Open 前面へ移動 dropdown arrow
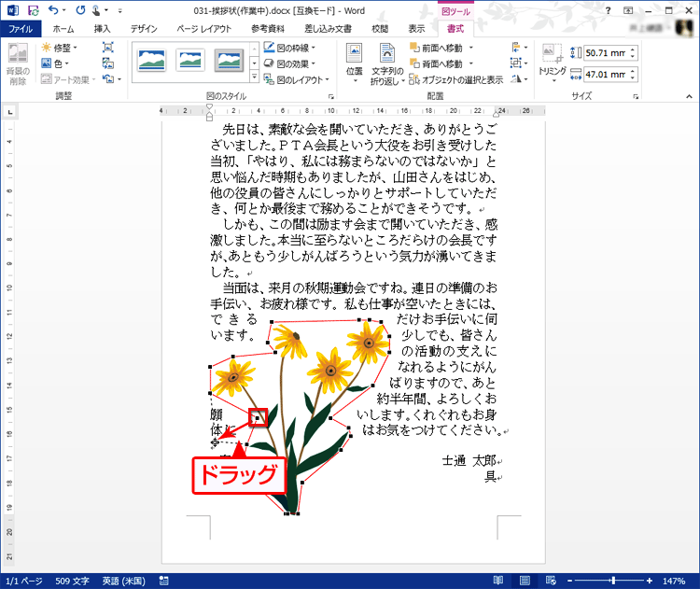The width and height of the screenshot is (700, 589). click(x=471, y=48)
